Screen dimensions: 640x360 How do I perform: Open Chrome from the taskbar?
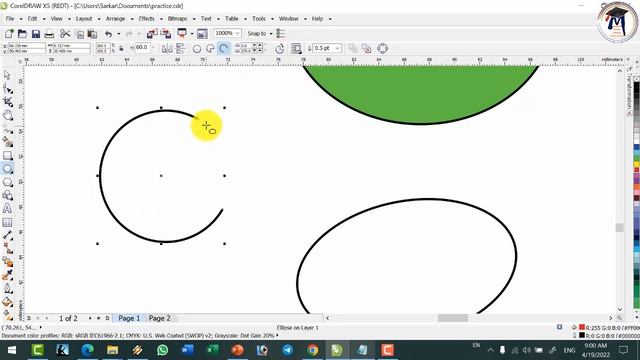(313, 350)
